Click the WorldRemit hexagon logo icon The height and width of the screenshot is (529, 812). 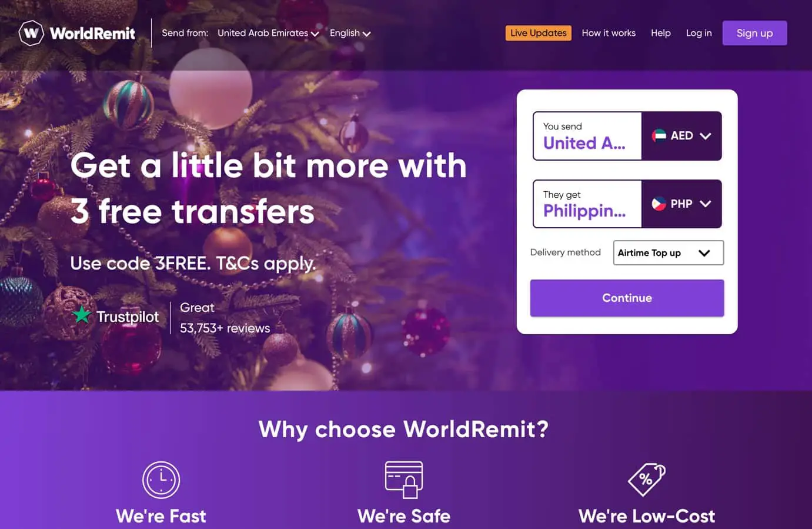pyautogui.click(x=31, y=33)
